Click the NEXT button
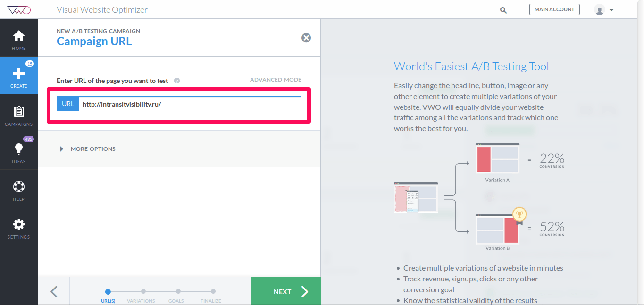This screenshot has width=644, height=305. [285, 291]
